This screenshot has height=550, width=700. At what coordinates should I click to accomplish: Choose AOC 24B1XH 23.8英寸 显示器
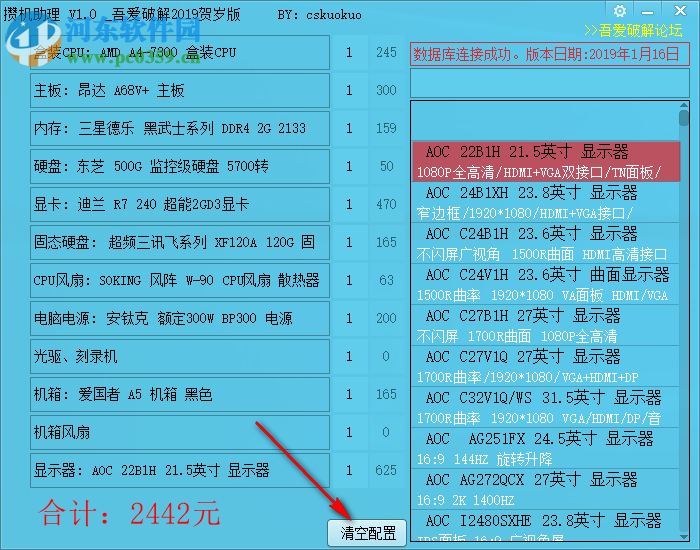(x=546, y=203)
